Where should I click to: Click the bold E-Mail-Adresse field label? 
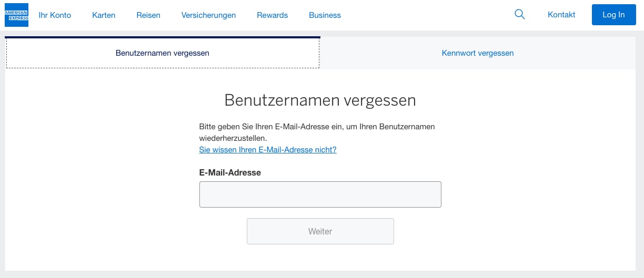point(230,172)
